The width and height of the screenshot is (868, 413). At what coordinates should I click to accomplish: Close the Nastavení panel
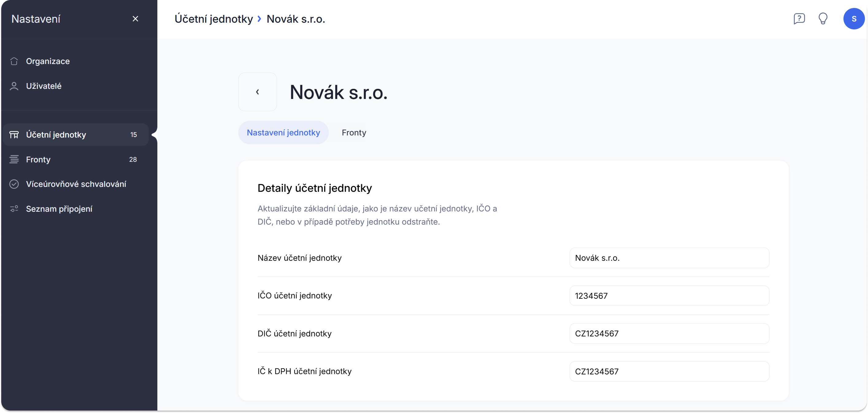click(x=136, y=19)
